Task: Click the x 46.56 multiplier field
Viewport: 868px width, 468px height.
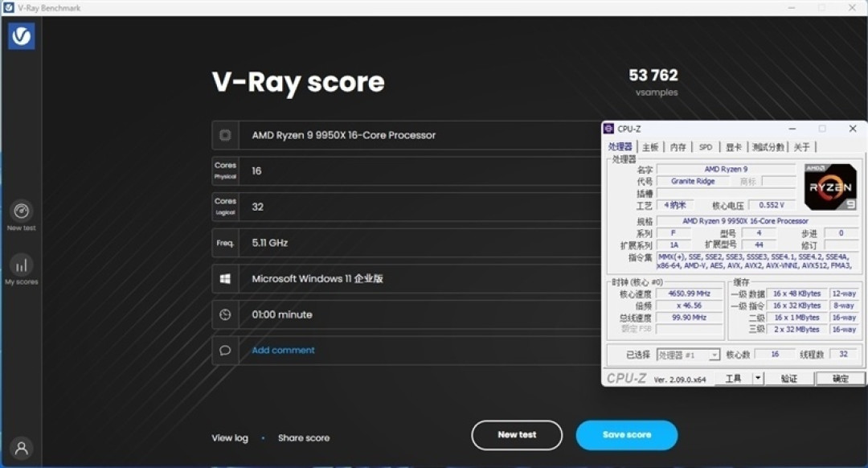Action: (690, 306)
